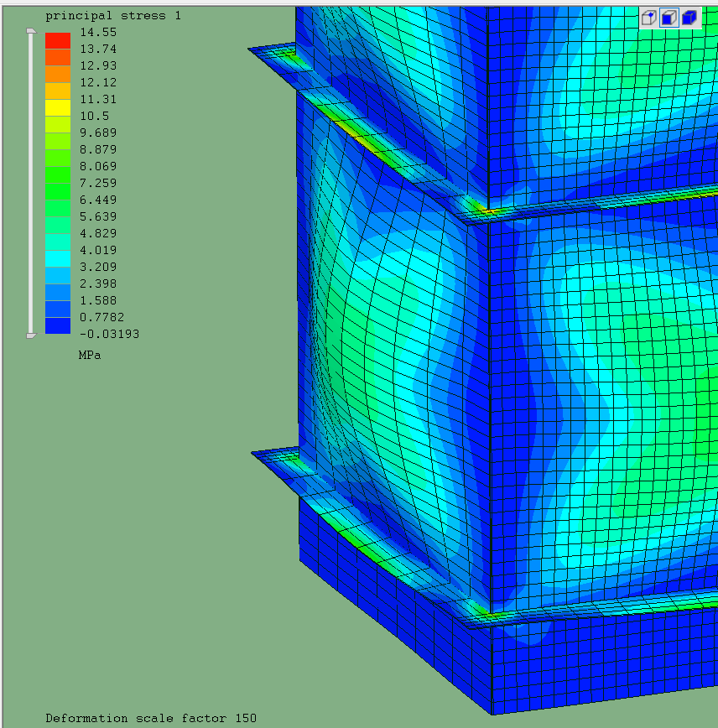Click the legend value 4.829
718x728 pixels.
tap(98, 233)
